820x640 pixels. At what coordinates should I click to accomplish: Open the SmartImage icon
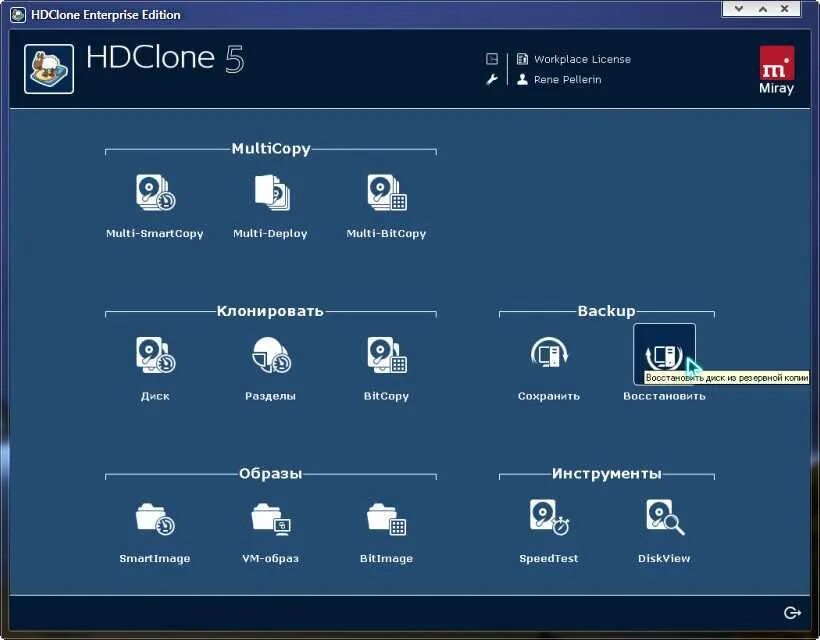155,518
